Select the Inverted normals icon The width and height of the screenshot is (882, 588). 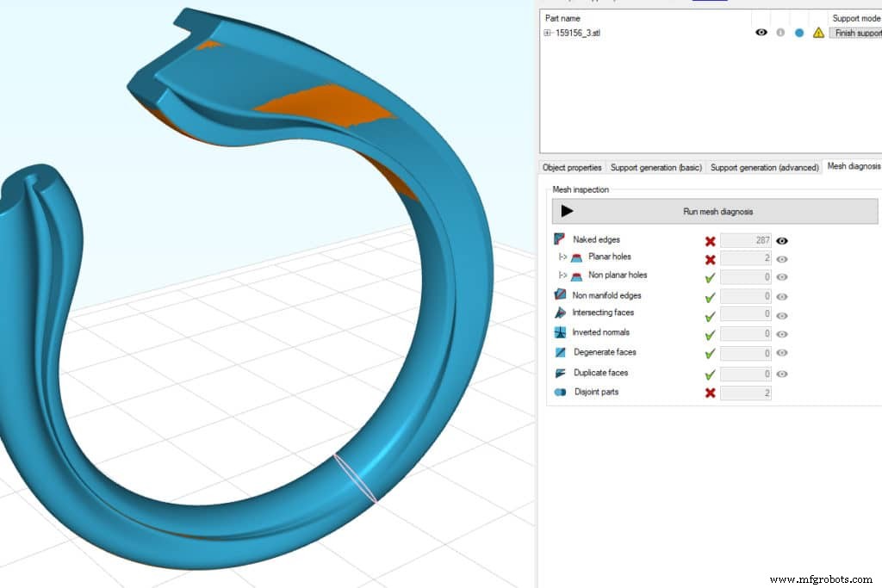coord(561,332)
